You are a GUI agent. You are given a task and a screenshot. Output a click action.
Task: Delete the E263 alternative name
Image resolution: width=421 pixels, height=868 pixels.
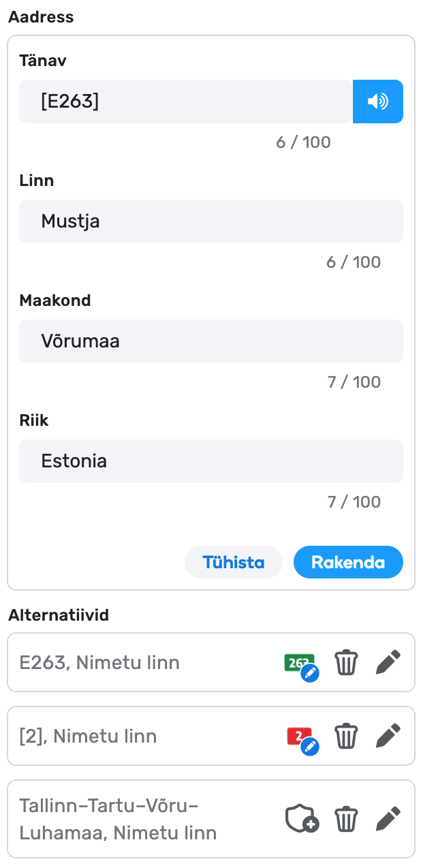click(x=346, y=662)
